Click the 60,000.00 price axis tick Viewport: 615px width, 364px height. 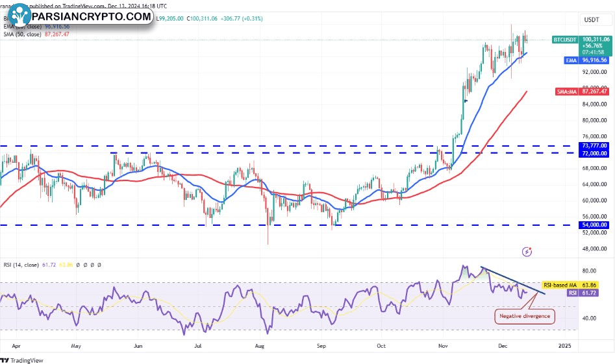tap(595, 200)
